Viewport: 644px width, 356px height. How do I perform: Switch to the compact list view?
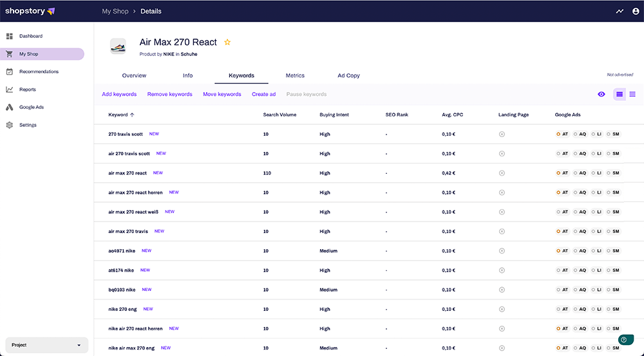click(x=632, y=95)
